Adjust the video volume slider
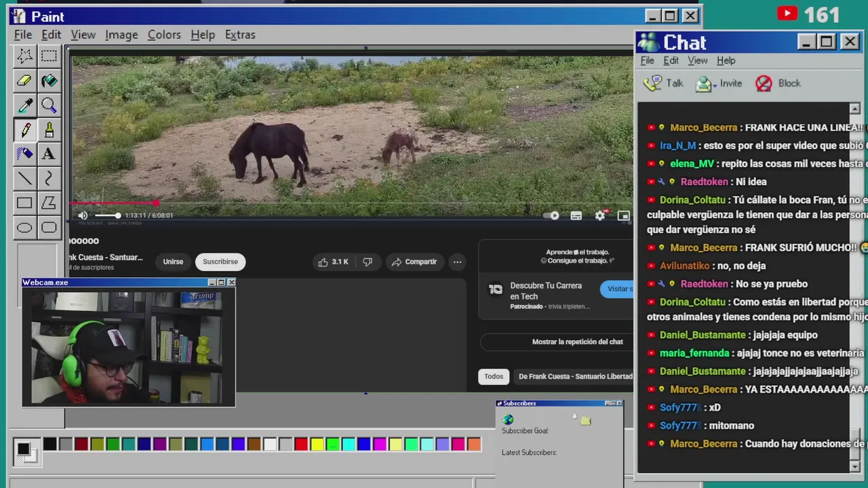Image resolution: width=868 pixels, height=488 pixels. [106, 216]
